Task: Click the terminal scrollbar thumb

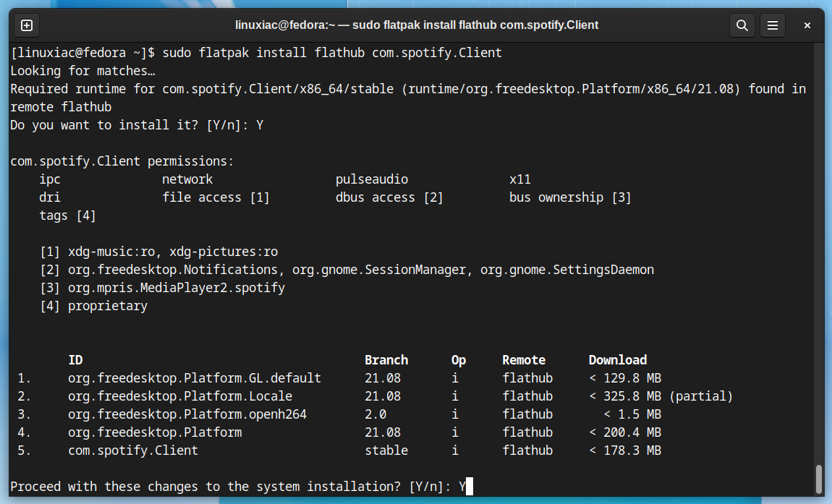Action: click(819, 479)
